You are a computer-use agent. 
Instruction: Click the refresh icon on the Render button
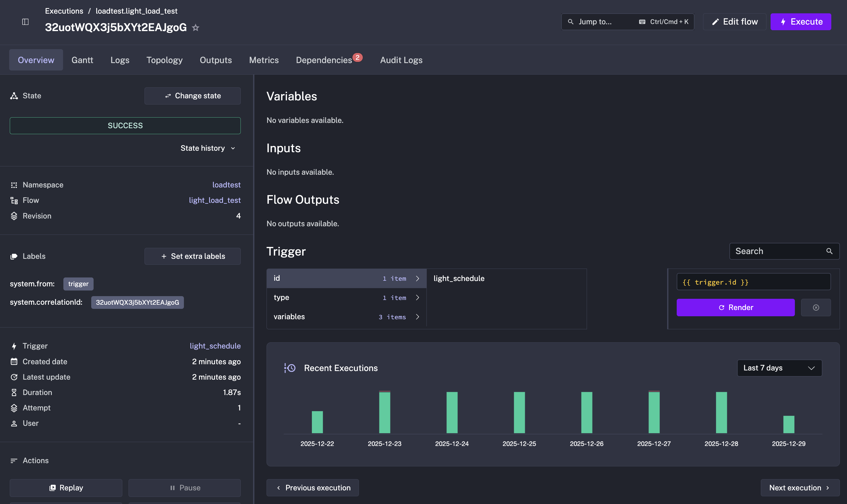[722, 307]
